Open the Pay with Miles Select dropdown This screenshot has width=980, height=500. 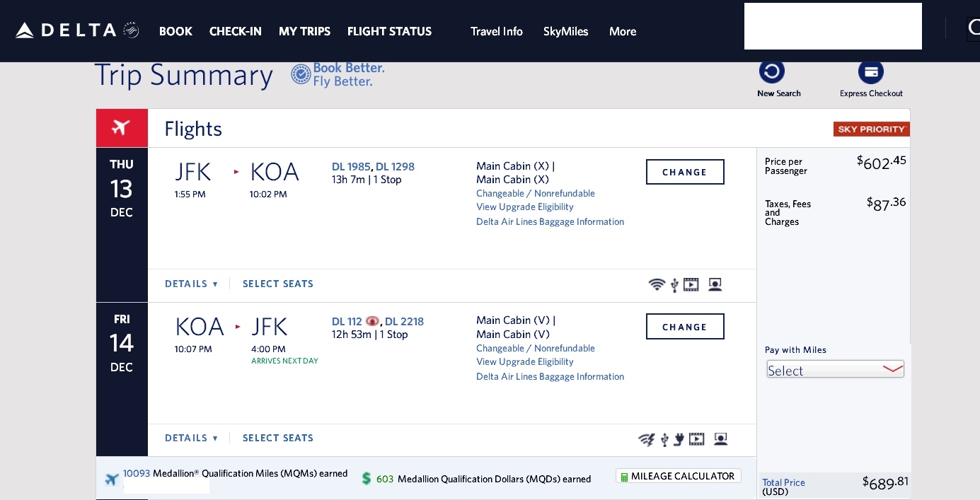835,368
